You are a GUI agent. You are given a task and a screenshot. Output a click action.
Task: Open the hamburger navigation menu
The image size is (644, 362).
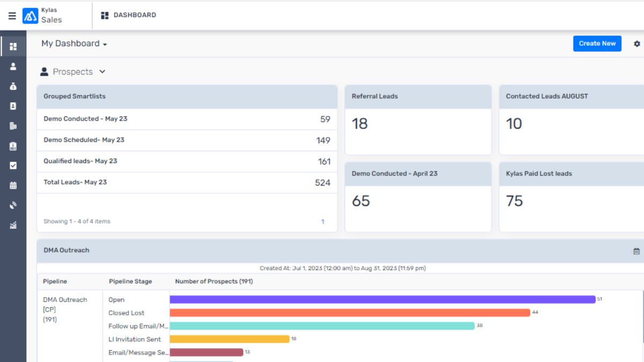(x=12, y=15)
